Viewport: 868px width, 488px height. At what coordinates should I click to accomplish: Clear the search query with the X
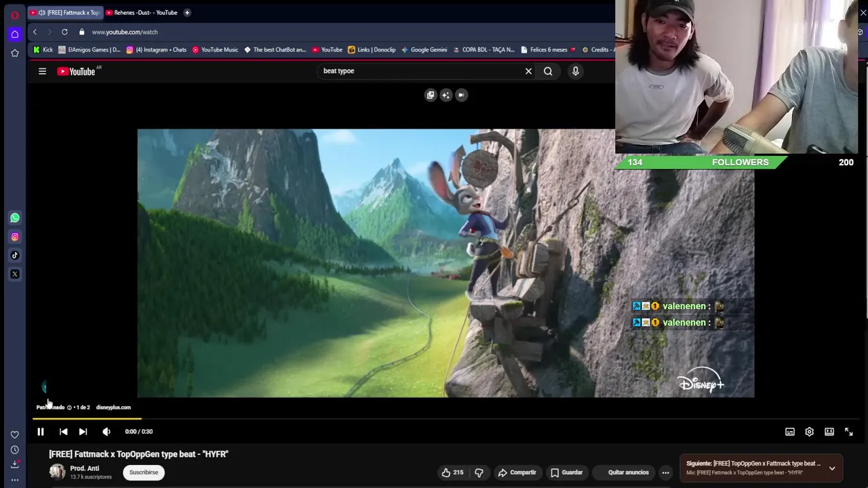[528, 70]
